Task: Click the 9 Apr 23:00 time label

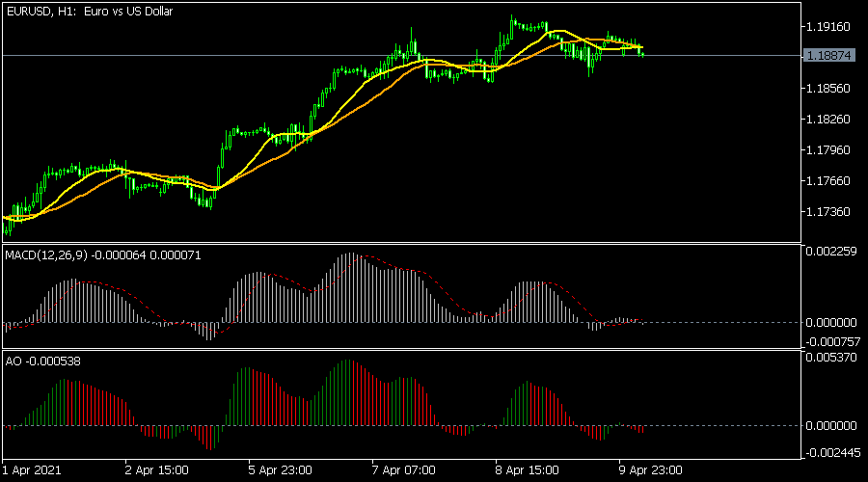Action: (651, 470)
